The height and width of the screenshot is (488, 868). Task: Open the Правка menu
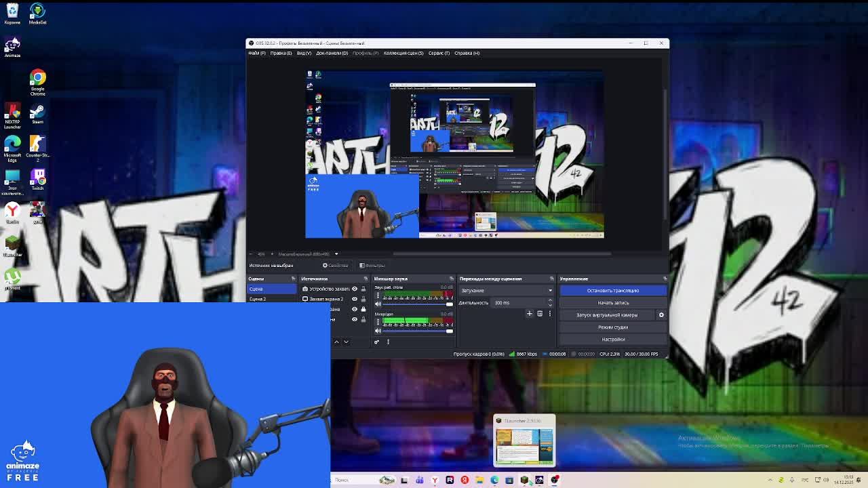pos(281,53)
